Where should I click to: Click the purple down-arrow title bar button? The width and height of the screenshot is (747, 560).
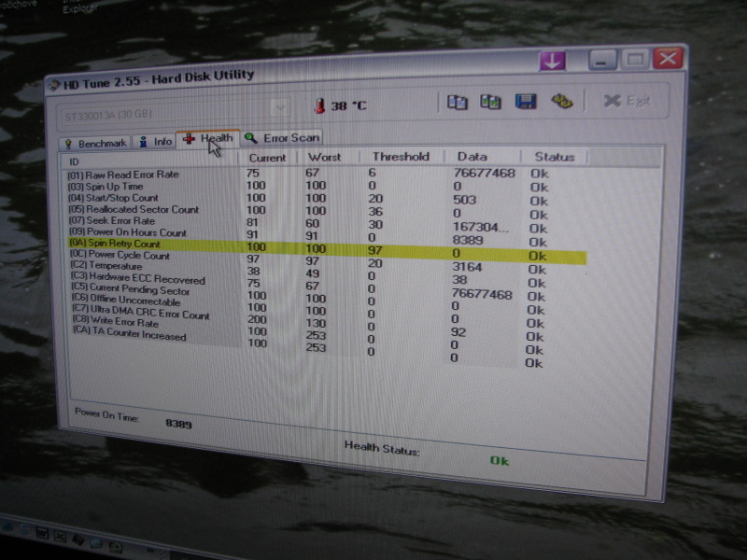(x=553, y=61)
